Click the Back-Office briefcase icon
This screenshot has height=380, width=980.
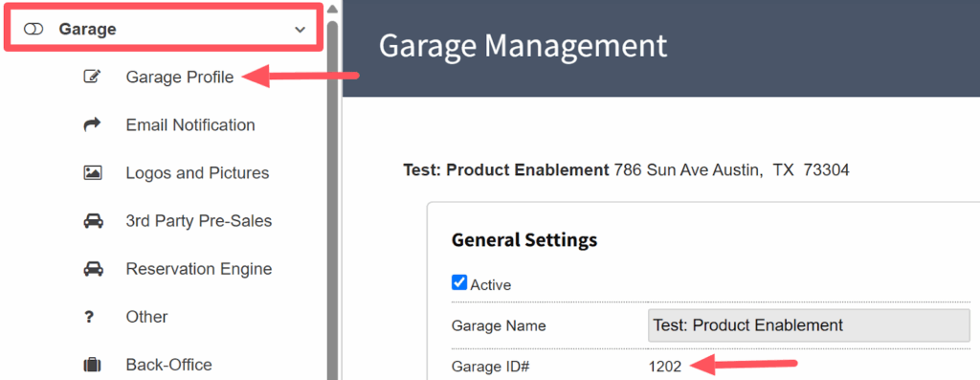click(x=93, y=365)
